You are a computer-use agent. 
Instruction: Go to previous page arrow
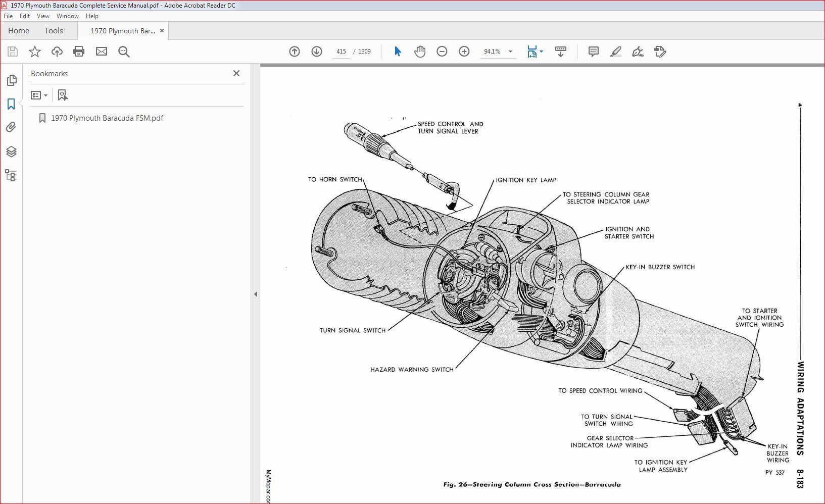pos(295,52)
